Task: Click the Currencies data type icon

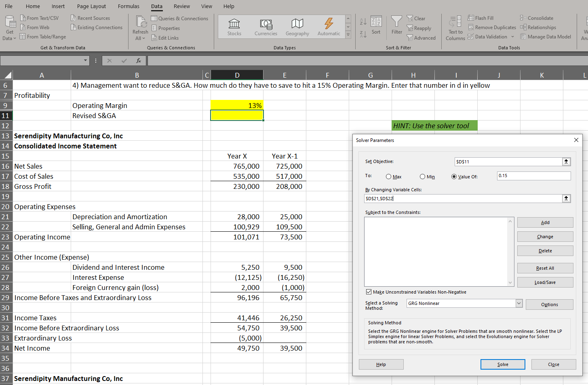Action: pyautogui.click(x=266, y=23)
